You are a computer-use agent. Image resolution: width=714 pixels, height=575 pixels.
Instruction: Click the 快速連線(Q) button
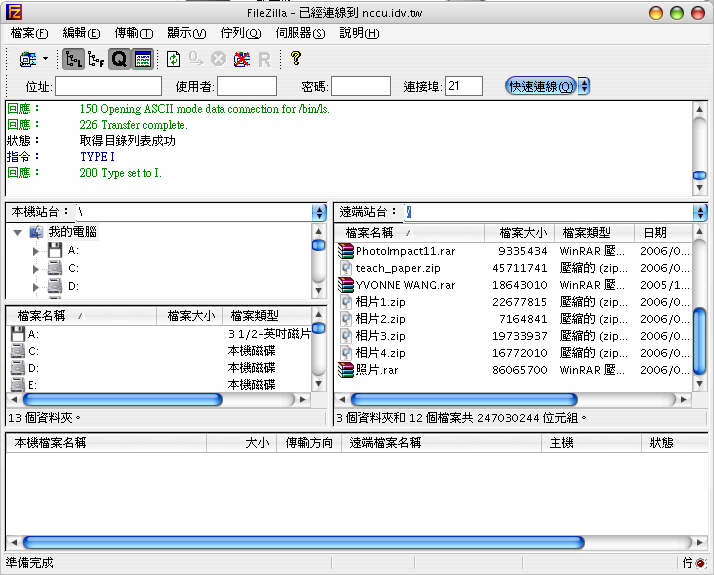541,86
